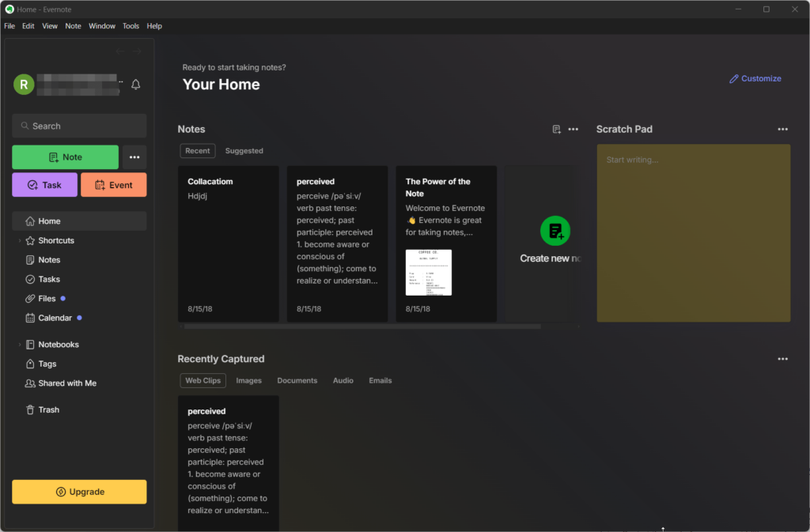
Task: Switch to the Suggested notes tab
Action: [x=244, y=151]
